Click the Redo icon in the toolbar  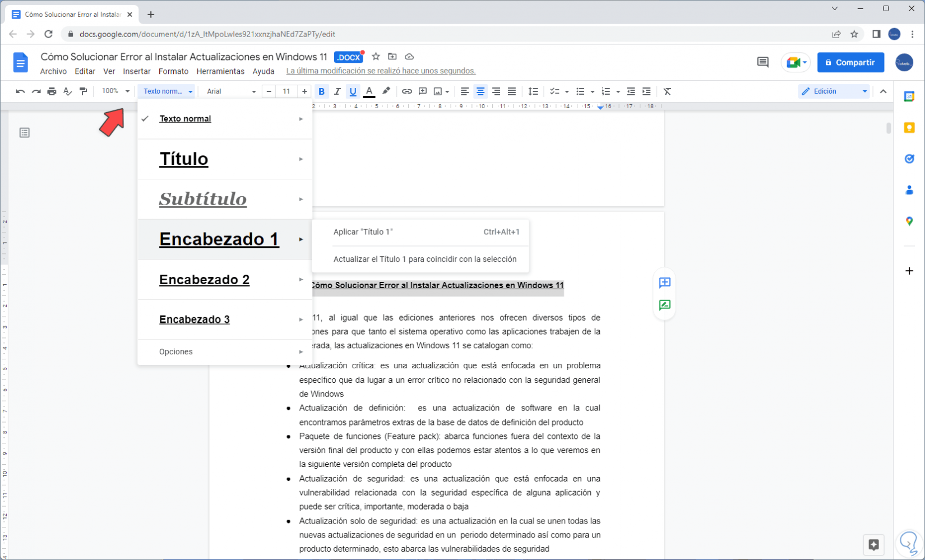point(36,91)
